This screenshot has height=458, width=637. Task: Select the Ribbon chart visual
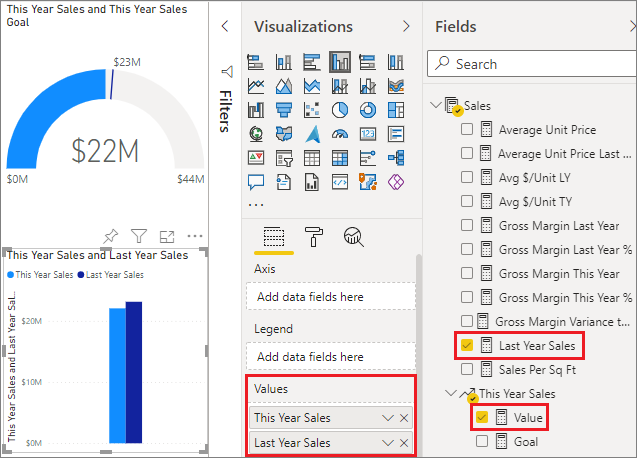tap(396, 86)
